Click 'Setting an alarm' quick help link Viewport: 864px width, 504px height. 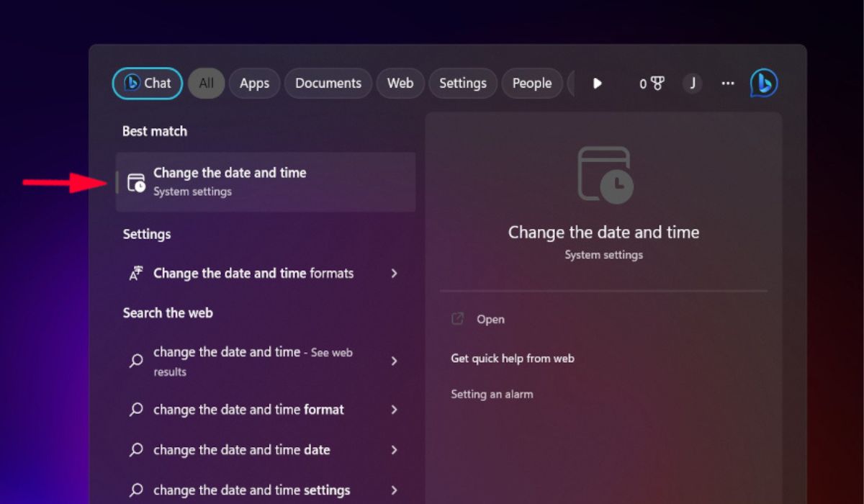(492, 394)
